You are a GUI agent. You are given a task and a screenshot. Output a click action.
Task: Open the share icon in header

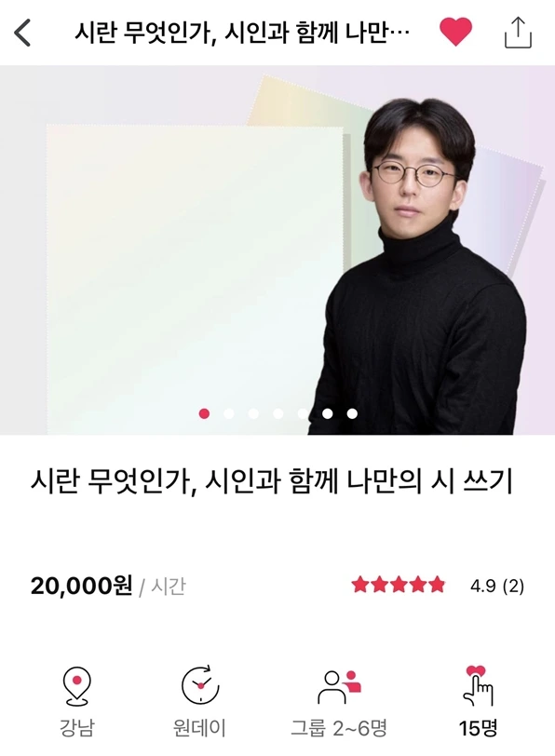click(x=519, y=33)
